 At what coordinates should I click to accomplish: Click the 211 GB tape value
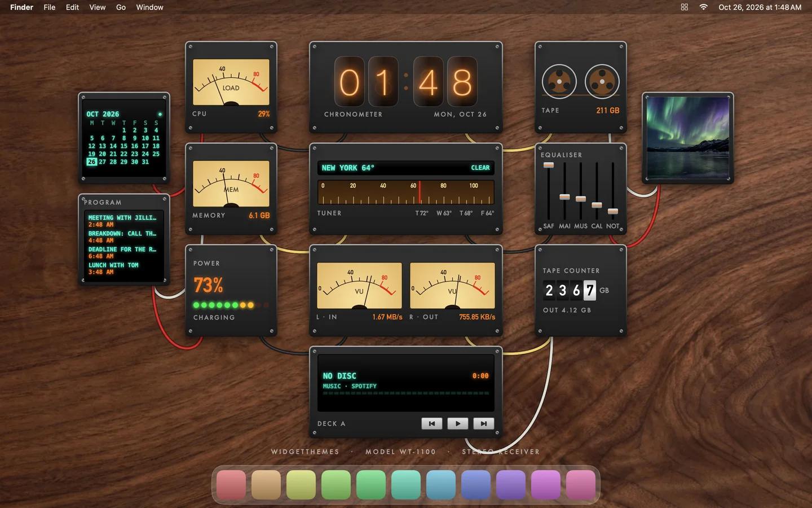[x=608, y=111]
